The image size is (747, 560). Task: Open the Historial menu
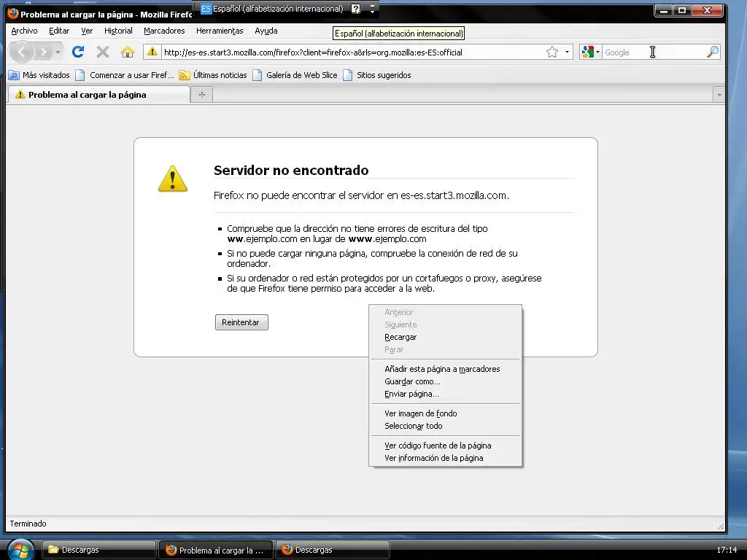tap(118, 31)
